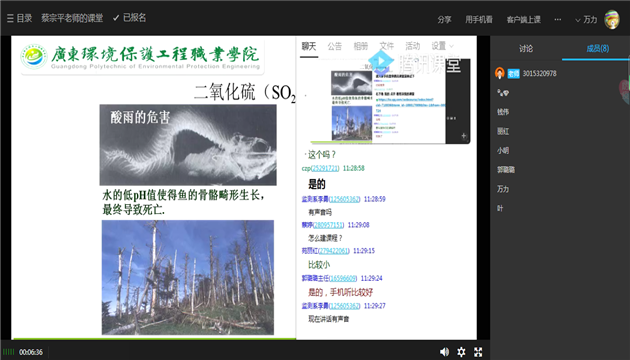The image size is (630, 360).
Task: Open the 目录 menu icon
Action: 10,18
